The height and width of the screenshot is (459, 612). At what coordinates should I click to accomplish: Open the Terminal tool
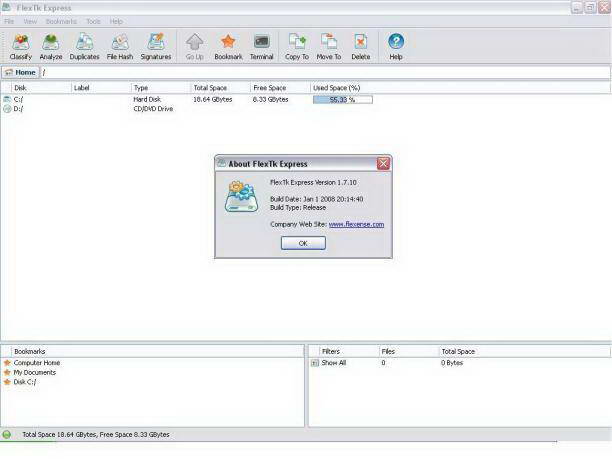262,47
